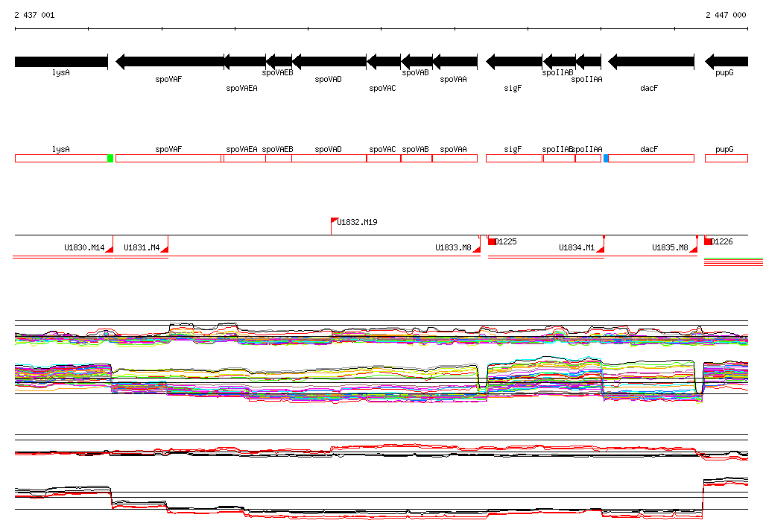This screenshot has height=532, width=763.
Task: Select the U1831.M4 label text
Action: (142, 247)
